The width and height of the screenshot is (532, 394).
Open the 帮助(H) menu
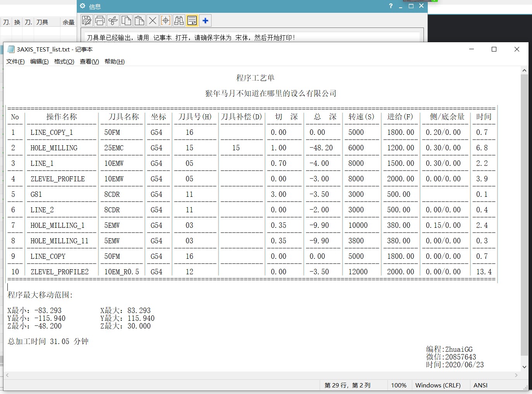tap(115, 62)
